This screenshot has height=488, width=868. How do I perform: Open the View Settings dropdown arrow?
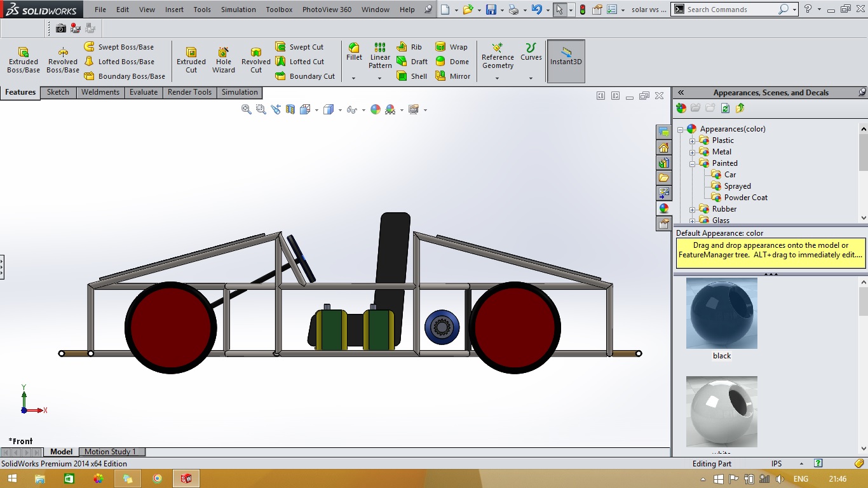tap(425, 110)
